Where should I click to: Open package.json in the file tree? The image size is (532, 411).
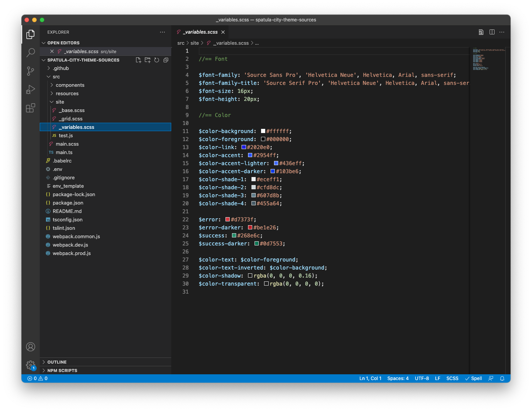point(68,203)
